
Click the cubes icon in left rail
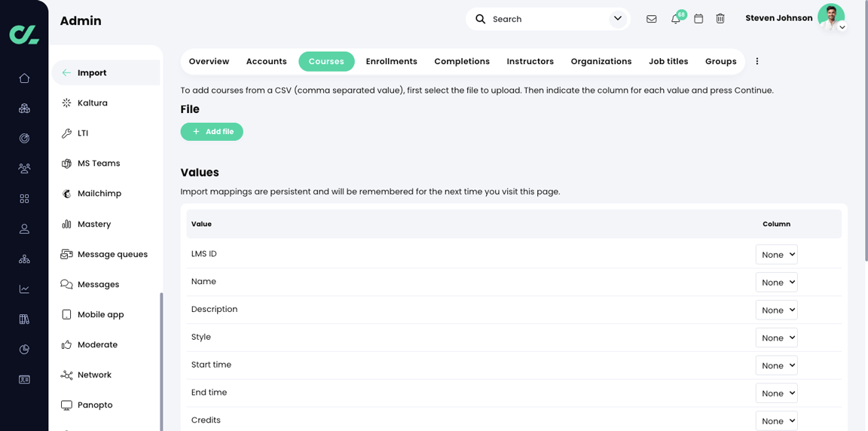24,108
